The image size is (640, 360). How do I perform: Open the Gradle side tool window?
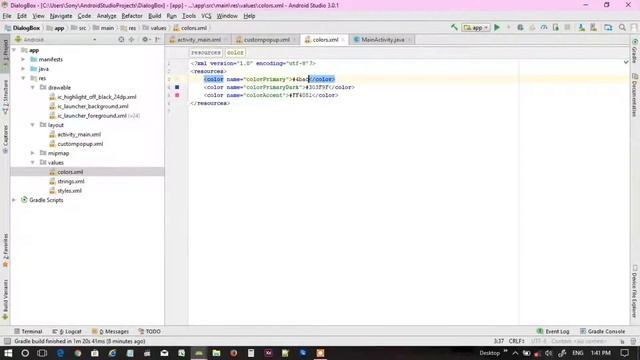(x=635, y=51)
